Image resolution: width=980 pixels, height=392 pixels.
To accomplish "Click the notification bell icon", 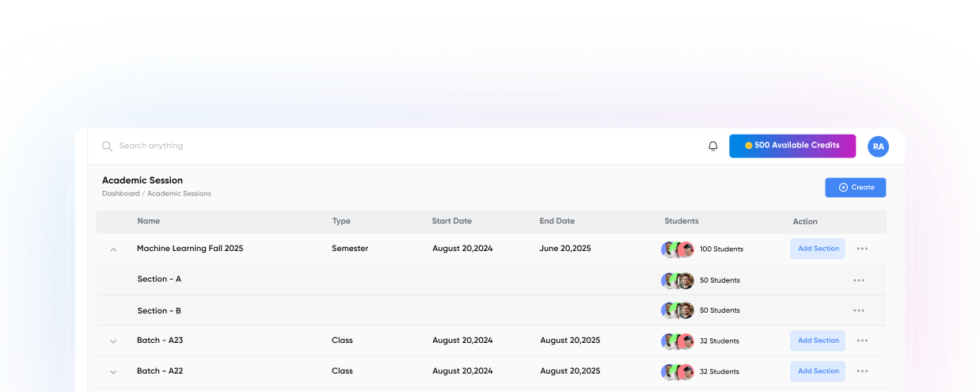I will pos(712,146).
